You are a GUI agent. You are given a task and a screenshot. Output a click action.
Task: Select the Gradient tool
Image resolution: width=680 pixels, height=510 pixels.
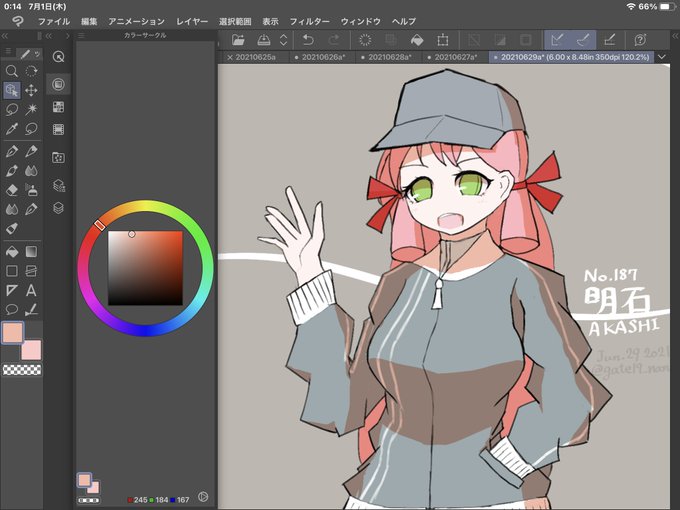tap(31, 252)
